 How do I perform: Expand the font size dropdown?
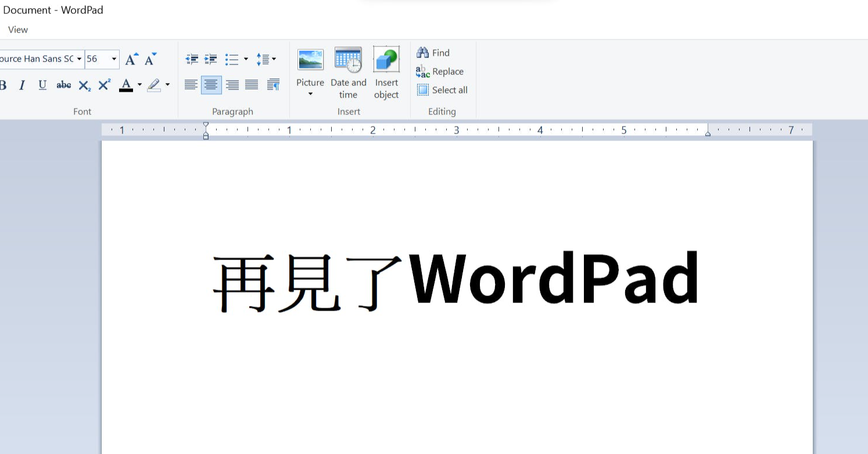point(114,59)
